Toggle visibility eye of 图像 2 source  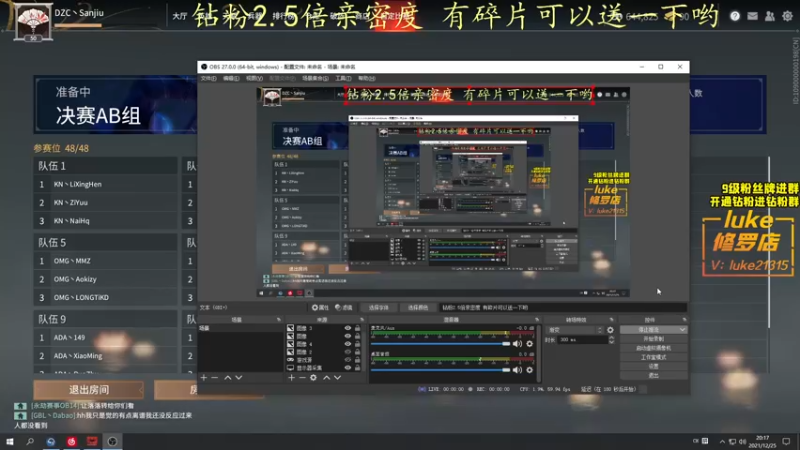click(x=348, y=352)
